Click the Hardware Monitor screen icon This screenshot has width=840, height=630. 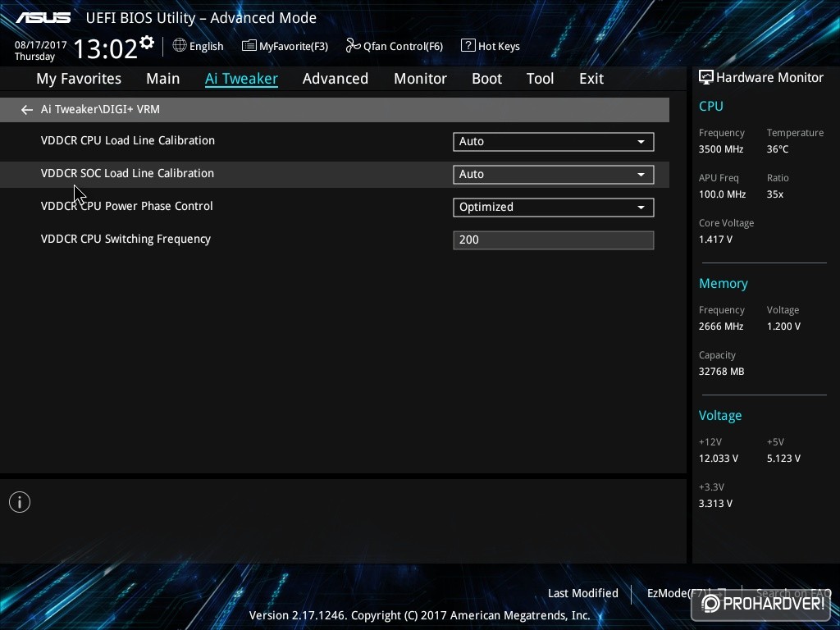point(706,78)
